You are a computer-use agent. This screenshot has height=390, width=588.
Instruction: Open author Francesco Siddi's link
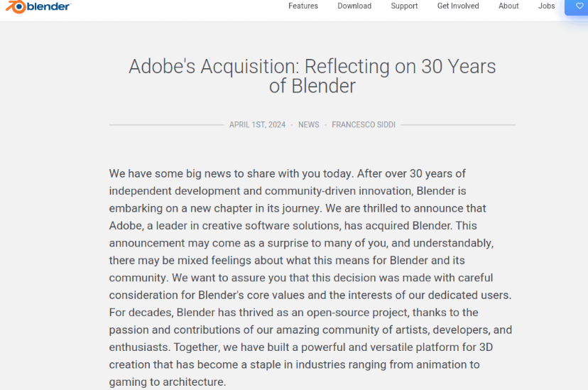tap(364, 124)
